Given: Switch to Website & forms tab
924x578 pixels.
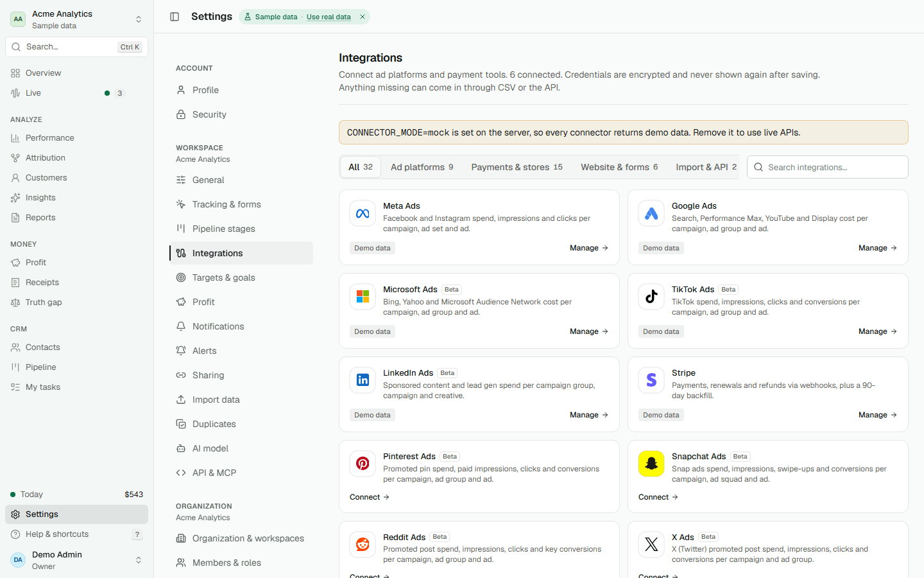Looking at the screenshot, I should pos(619,167).
